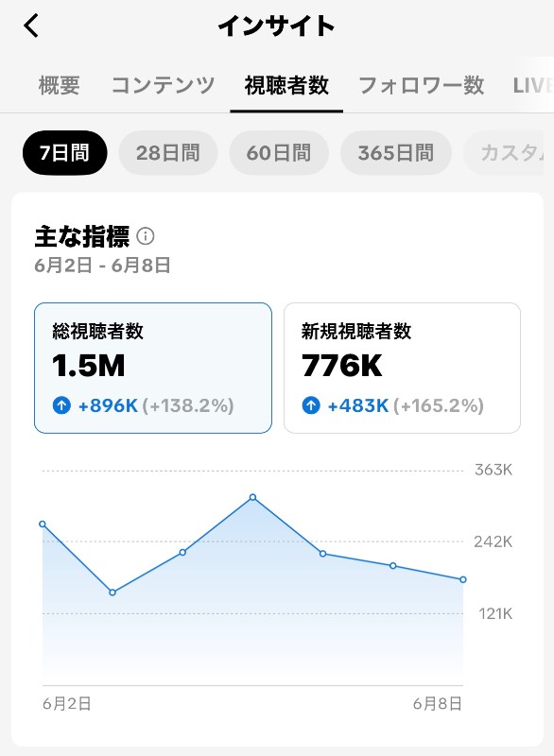Click the 6月8日 x-axis label
Viewport: 554px width, 756px height.
pos(438,704)
